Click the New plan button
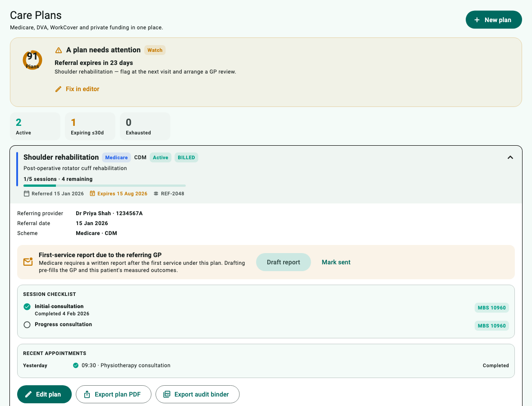 493,20
